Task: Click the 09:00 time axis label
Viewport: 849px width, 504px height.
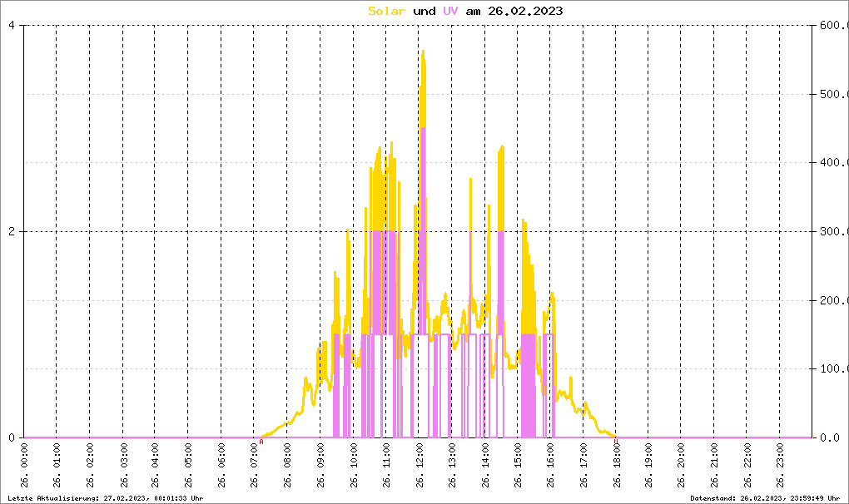Action: [320, 469]
